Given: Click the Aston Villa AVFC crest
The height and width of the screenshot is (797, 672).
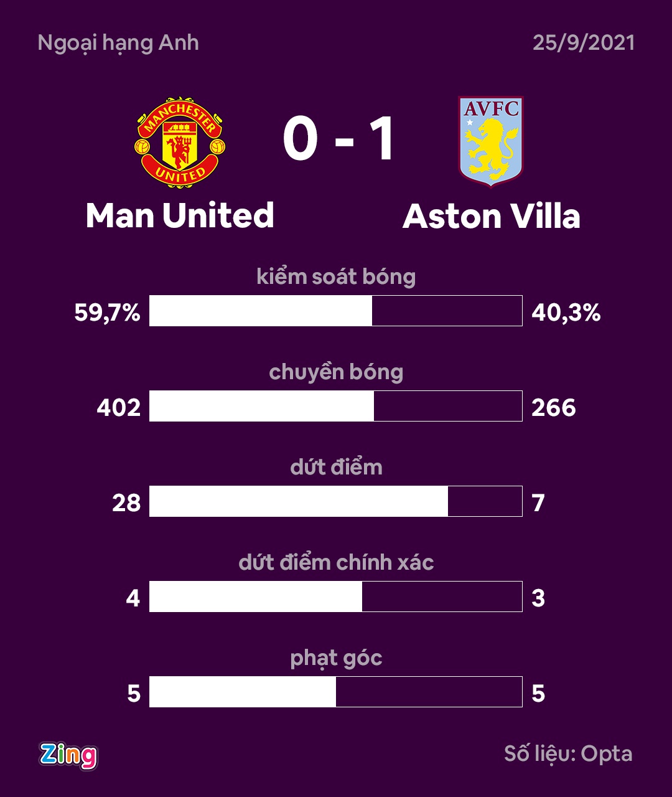Looking at the screenshot, I should [491, 141].
